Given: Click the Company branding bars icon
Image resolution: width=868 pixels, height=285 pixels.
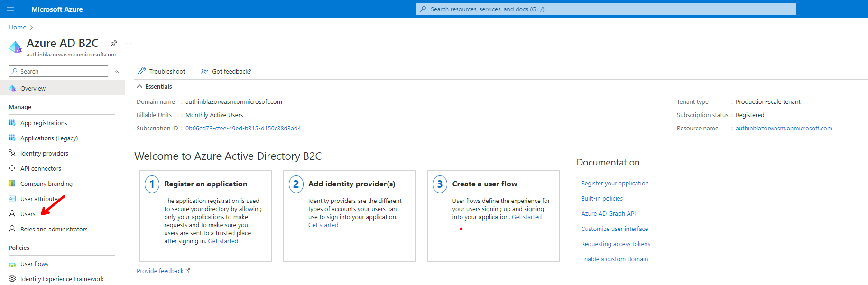Looking at the screenshot, I should coord(12,183).
